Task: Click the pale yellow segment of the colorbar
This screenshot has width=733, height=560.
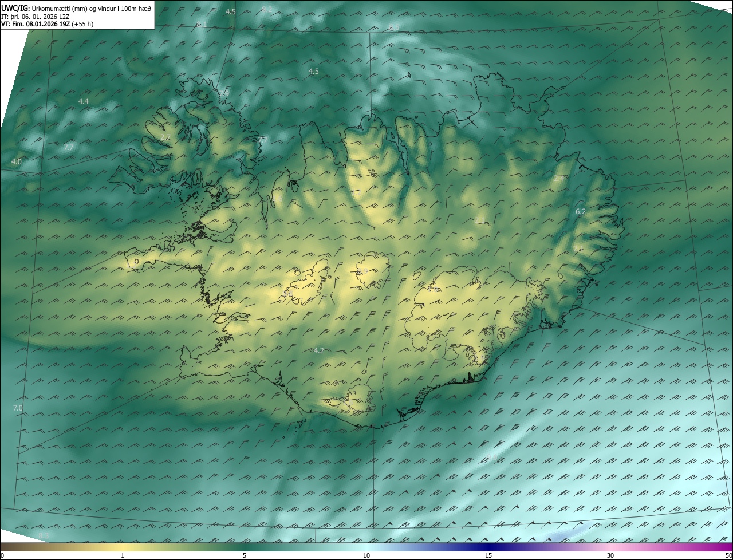Action: tap(123, 547)
